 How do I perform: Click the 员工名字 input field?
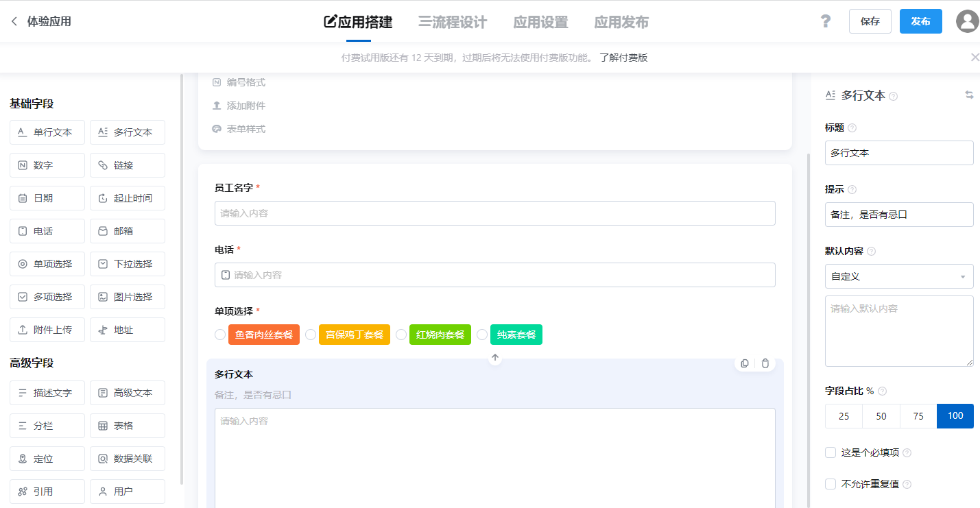click(x=495, y=213)
